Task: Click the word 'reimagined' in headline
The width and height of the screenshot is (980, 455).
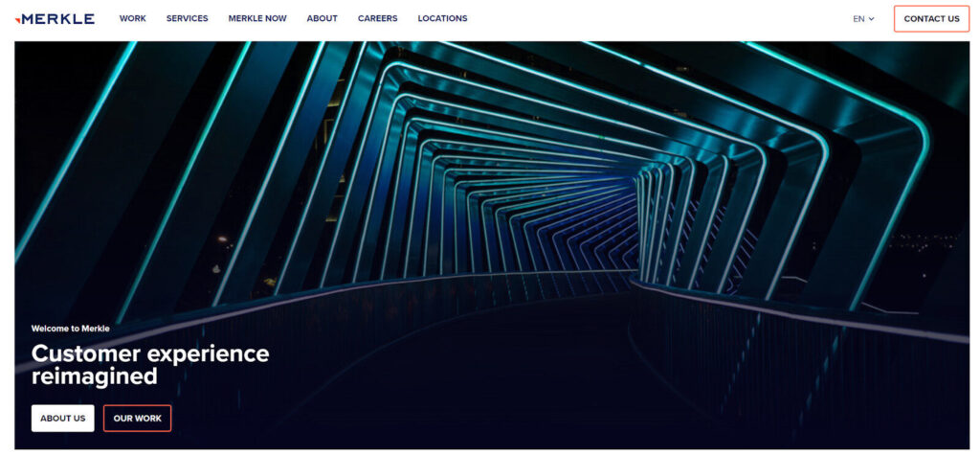Action: [x=94, y=376]
